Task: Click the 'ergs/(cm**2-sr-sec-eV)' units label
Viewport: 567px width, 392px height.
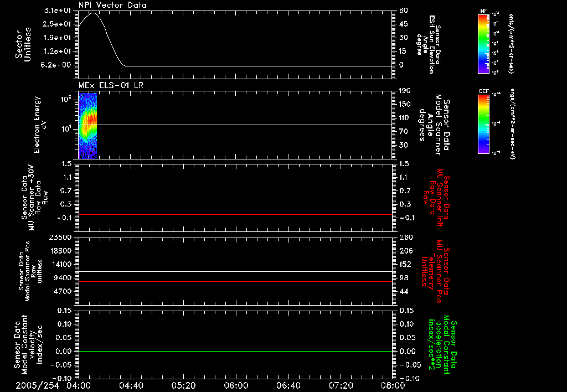Action: click(x=512, y=124)
